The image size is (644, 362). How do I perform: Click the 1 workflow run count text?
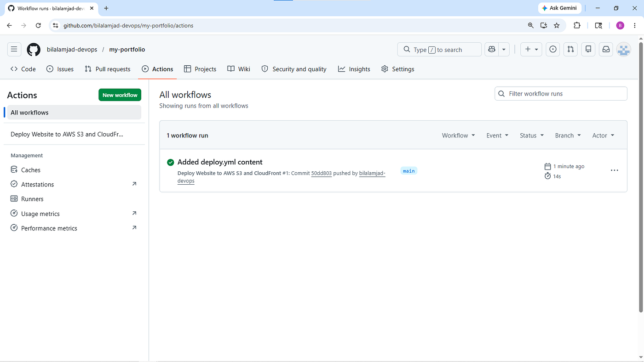click(188, 136)
